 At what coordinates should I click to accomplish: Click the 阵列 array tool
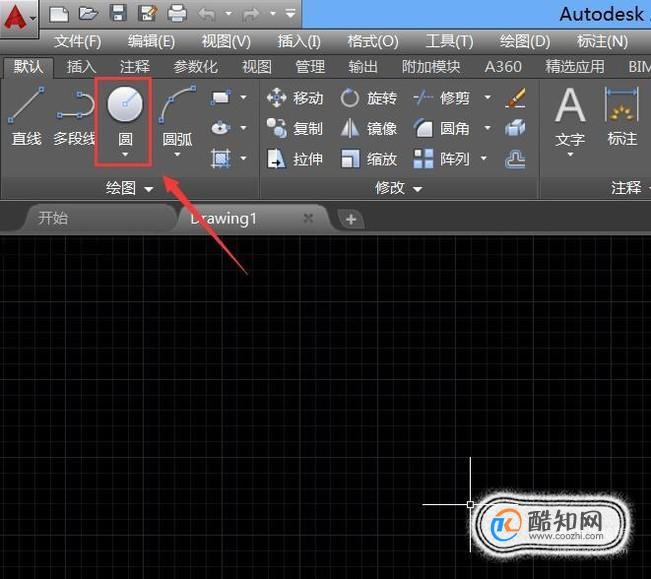(x=441, y=159)
